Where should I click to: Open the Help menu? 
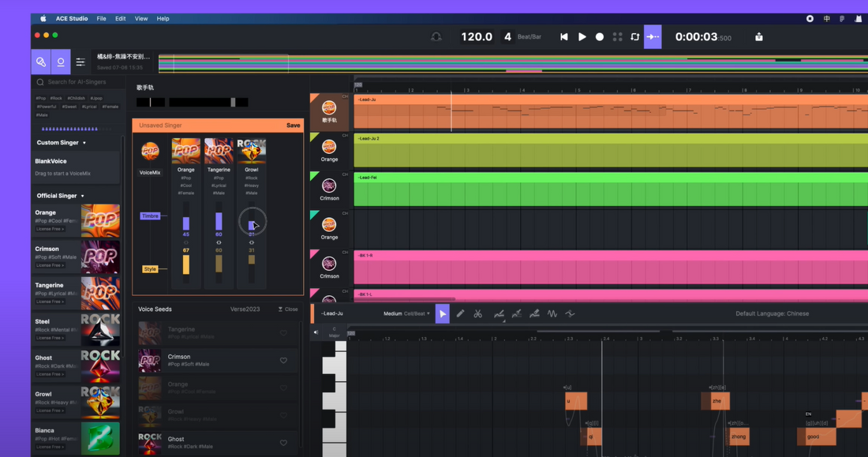(x=163, y=18)
